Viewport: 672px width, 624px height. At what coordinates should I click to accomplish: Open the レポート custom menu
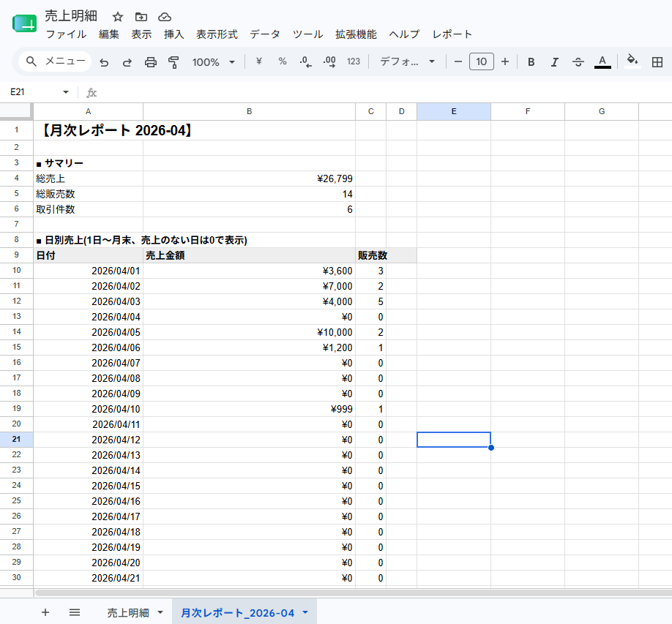(452, 34)
